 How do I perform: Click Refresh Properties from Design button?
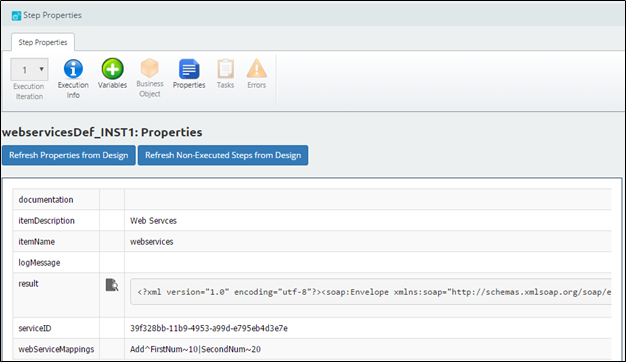(x=69, y=155)
